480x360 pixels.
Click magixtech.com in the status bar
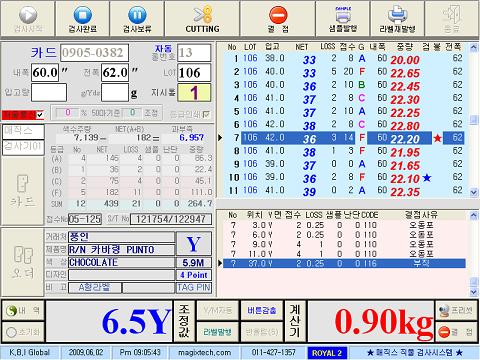(204, 353)
